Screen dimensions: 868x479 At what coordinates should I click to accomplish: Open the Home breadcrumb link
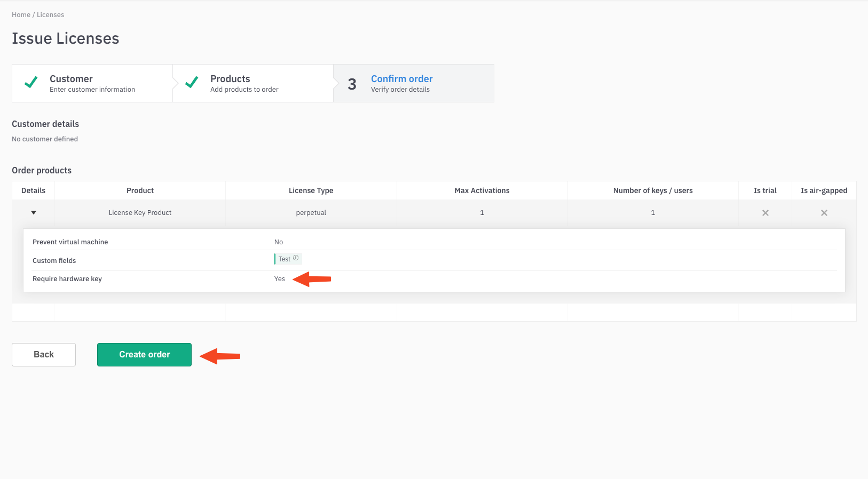tap(21, 15)
